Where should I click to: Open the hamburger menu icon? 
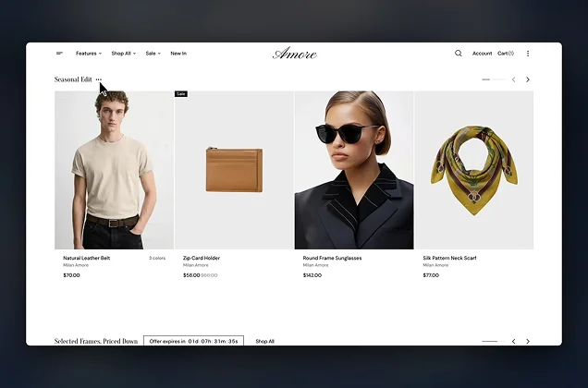coord(59,54)
